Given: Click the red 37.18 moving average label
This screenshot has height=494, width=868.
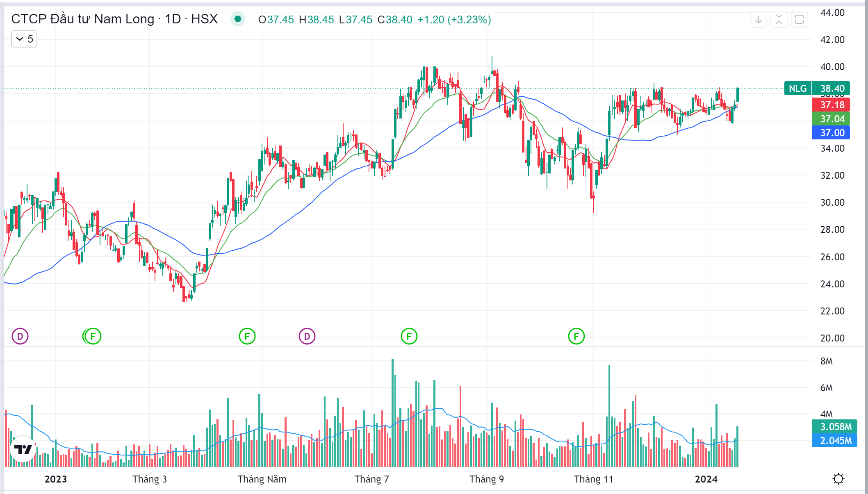Looking at the screenshot, I should pyautogui.click(x=832, y=105).
